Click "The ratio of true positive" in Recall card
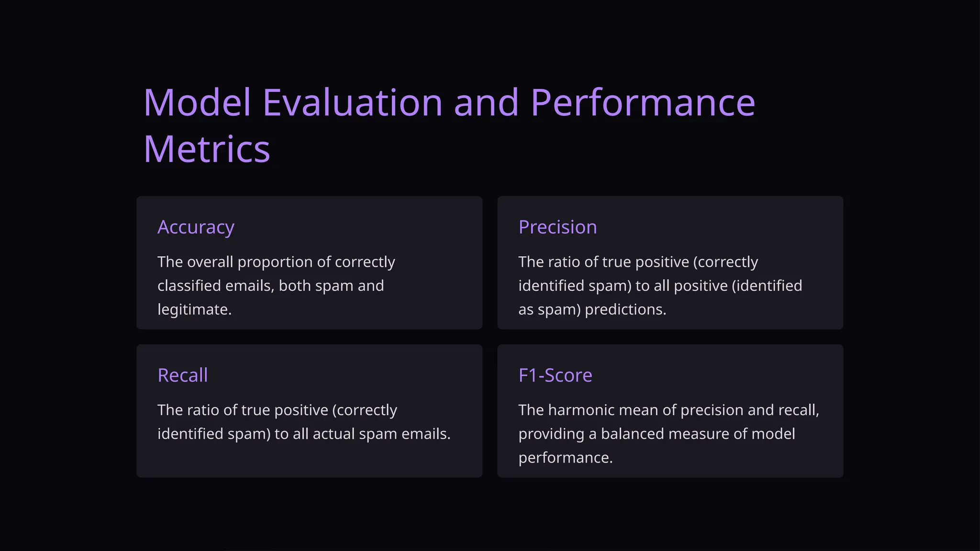 point(243,410)
